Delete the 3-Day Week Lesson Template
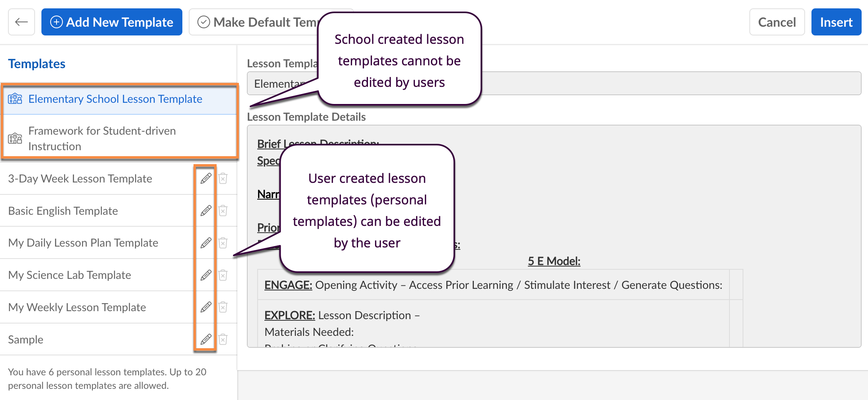This screenshot has height=400, width=868. (223, 178)
